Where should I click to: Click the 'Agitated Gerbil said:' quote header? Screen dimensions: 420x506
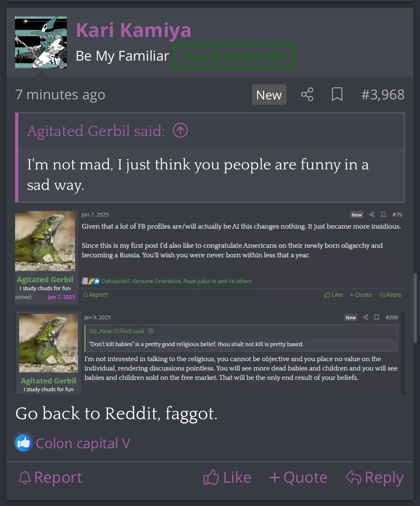96,131
